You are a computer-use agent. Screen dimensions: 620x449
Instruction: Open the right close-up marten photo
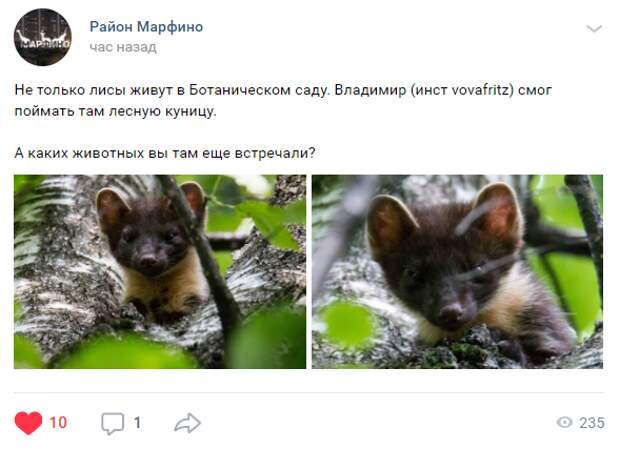click(457, 272)
